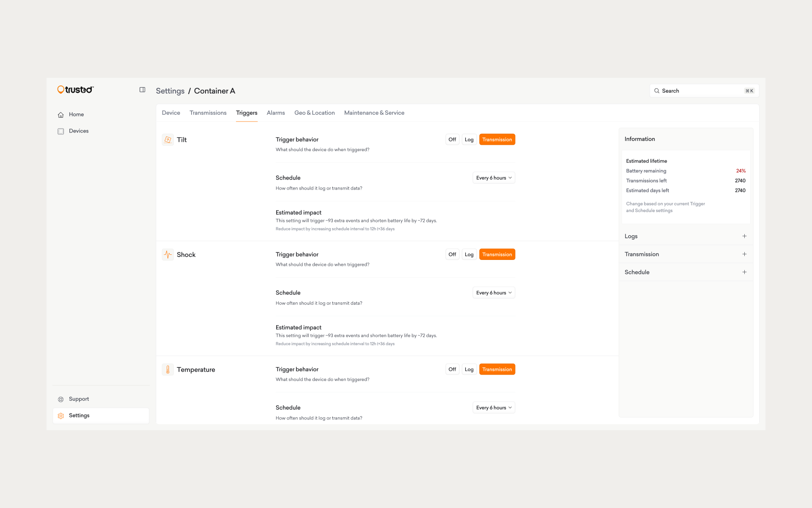Set Tilt trigger behavior to Off
Viewport: 812px width, 508px height.
coord(452,139)
